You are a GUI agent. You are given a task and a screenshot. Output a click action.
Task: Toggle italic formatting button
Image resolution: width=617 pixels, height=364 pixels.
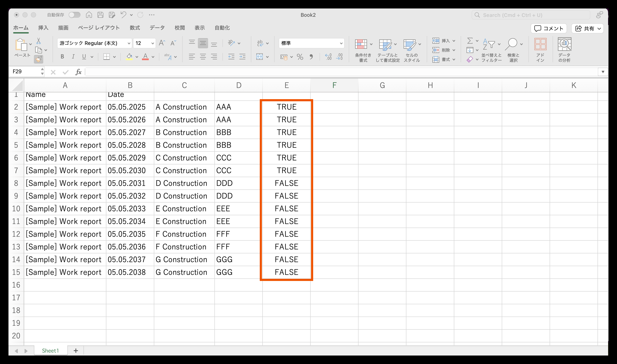coord(73,57)
